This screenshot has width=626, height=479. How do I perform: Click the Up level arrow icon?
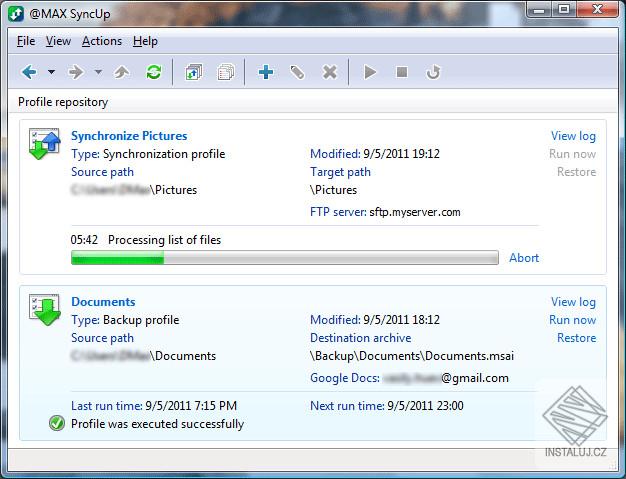[x=122, y=72]
